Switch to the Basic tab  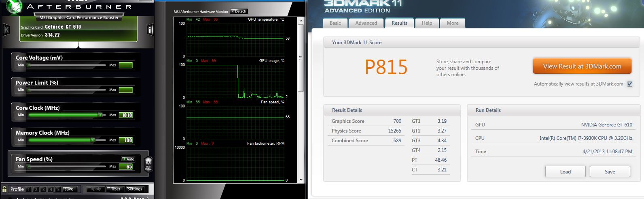pos(335,23)
